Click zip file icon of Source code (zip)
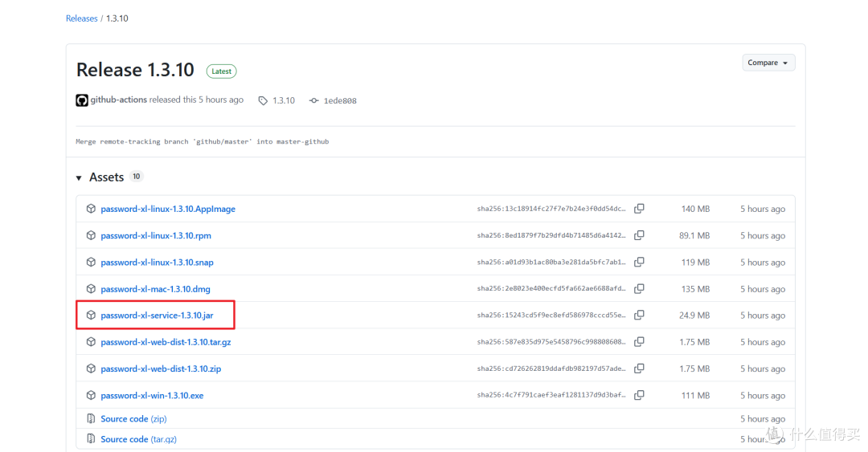Image resolution: width=868 pixels, height=452 pixels. [91, 419]
